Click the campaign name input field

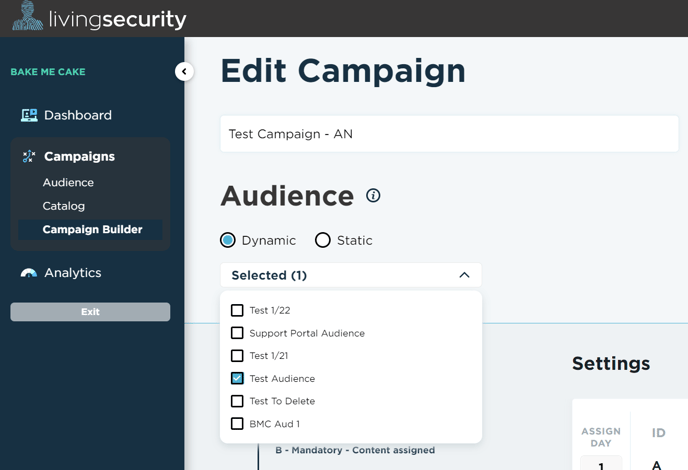(x=449, y=134)
